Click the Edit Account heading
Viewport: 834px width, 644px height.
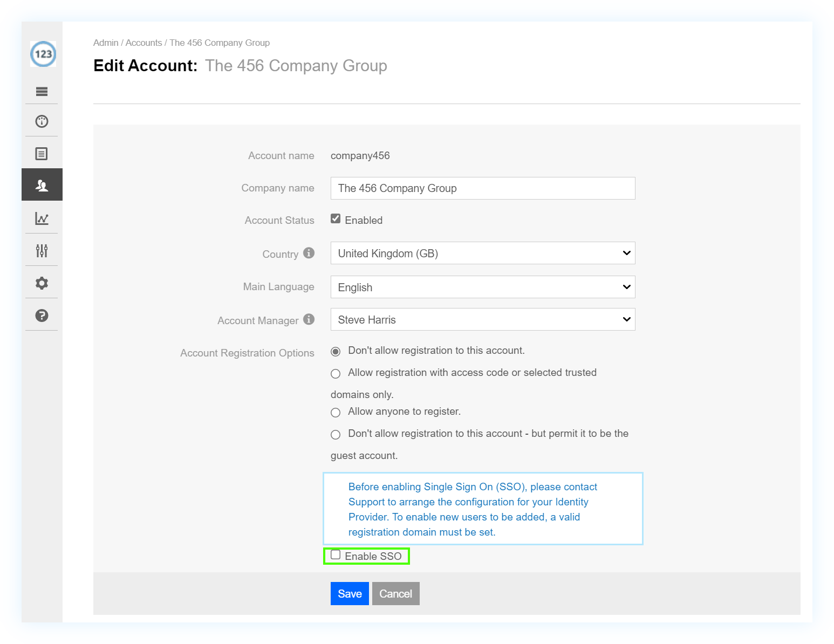coord(146,65)
